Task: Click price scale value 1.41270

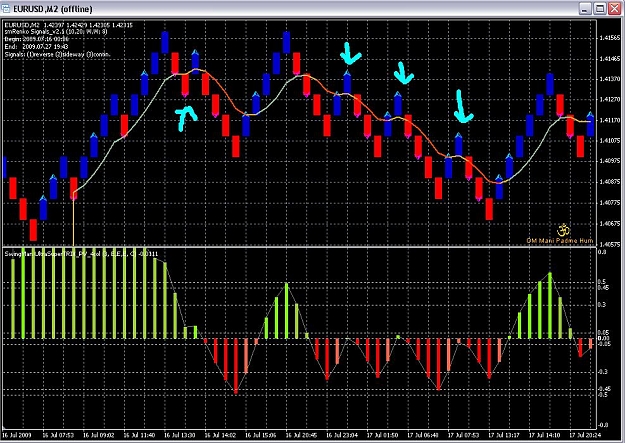Action: pos(609,100)
